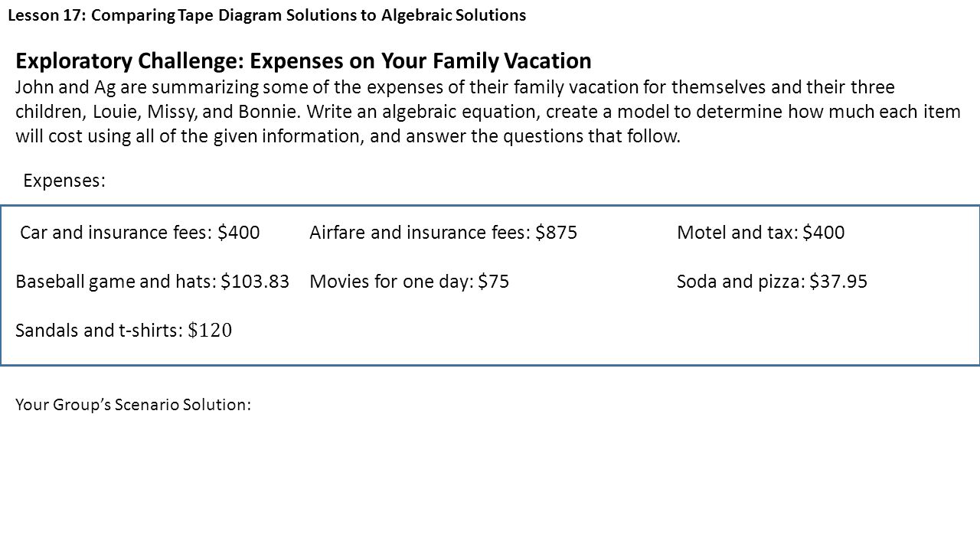Select Motel and tax: $400 text
This screenshot has height=551, width=980.
coord(761,233)
